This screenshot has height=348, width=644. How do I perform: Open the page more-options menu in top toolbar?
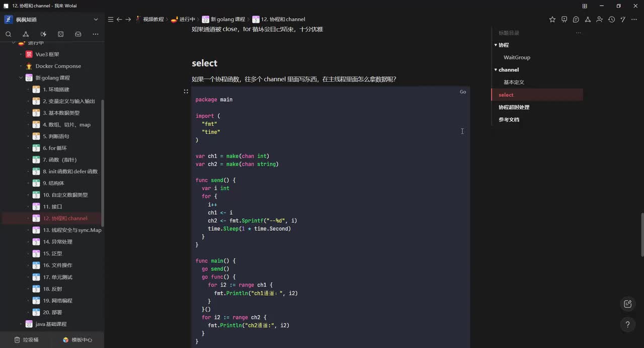(x=634, y=19)
